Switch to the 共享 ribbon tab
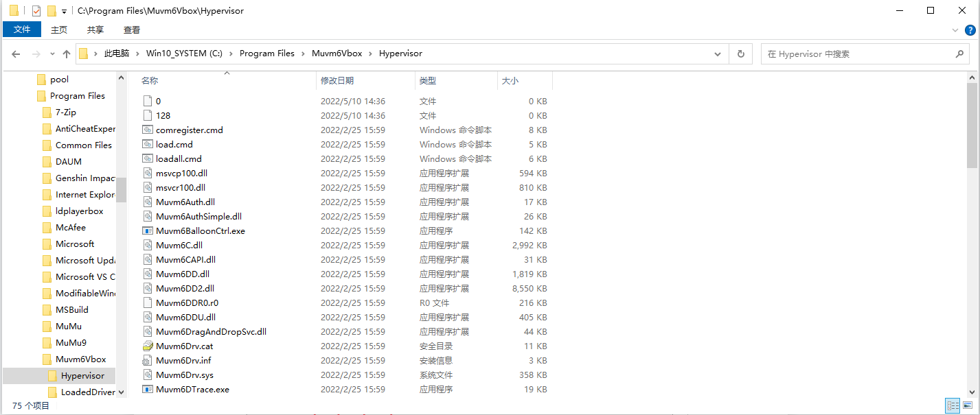980x415 pixels. pos(95,29)
